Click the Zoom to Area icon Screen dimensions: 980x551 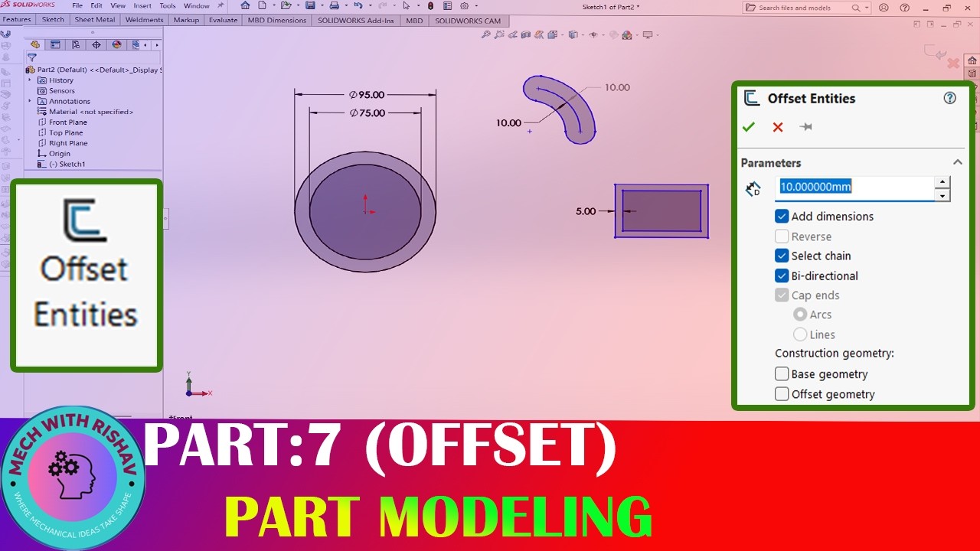click(x=499, y=34)
